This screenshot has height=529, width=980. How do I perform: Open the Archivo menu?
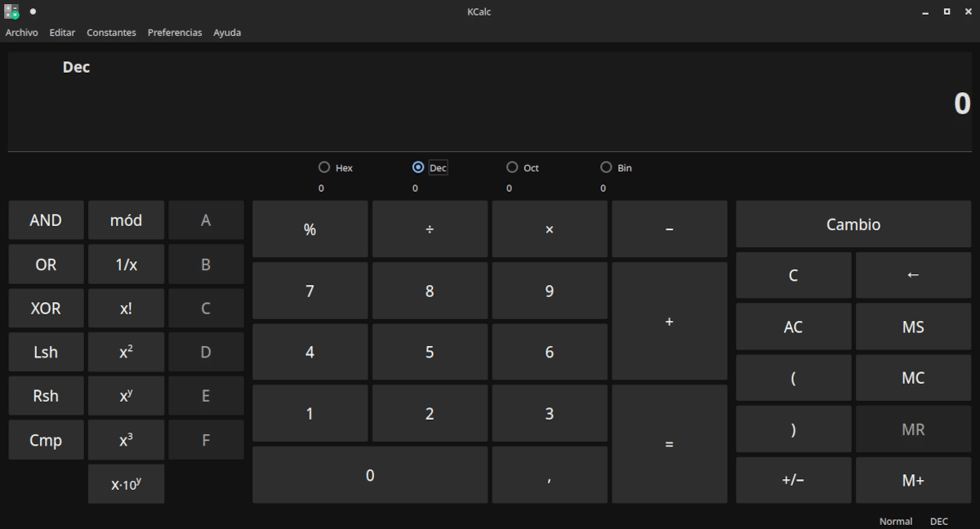tap(22, 33)
